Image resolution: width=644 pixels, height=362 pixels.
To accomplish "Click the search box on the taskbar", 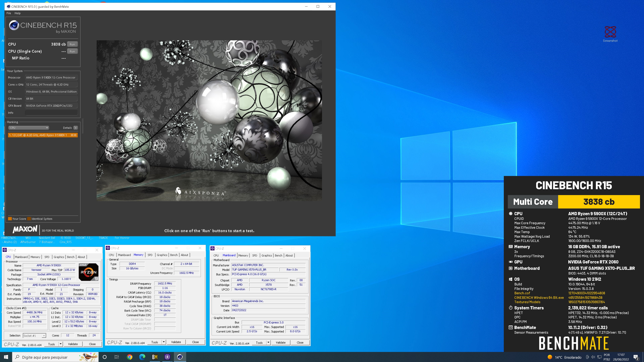I will tap(56, 357).
